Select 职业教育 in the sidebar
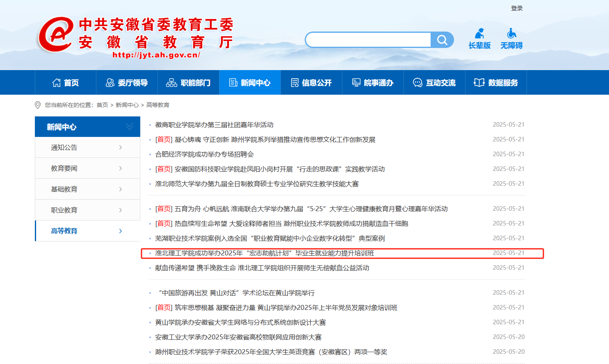 click(x=64, y=210)
